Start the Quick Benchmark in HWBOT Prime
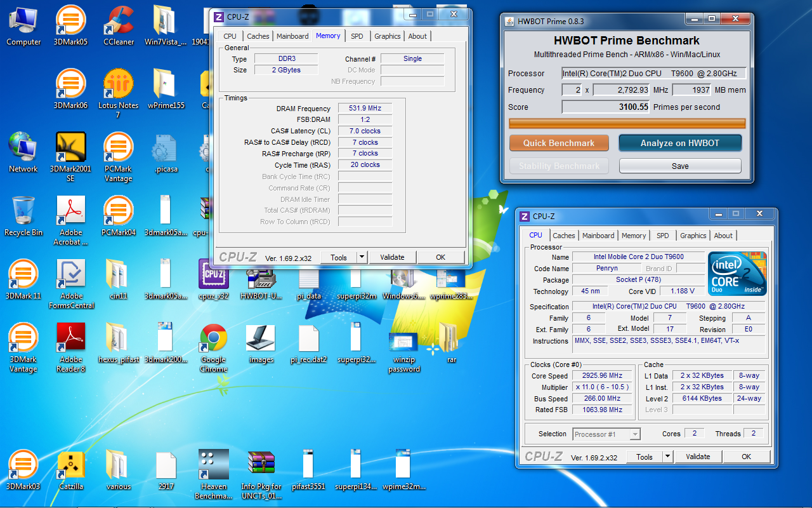812x508 pixels. tap(559, 143)
